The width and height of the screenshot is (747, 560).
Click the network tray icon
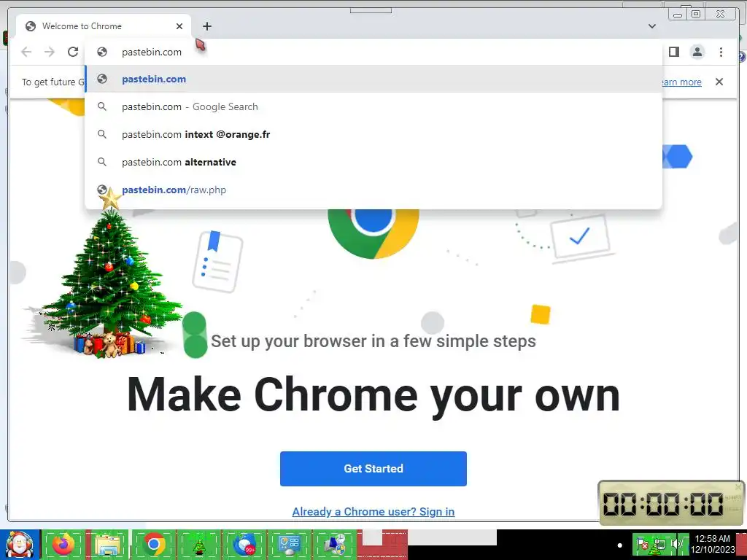[659, 544]
